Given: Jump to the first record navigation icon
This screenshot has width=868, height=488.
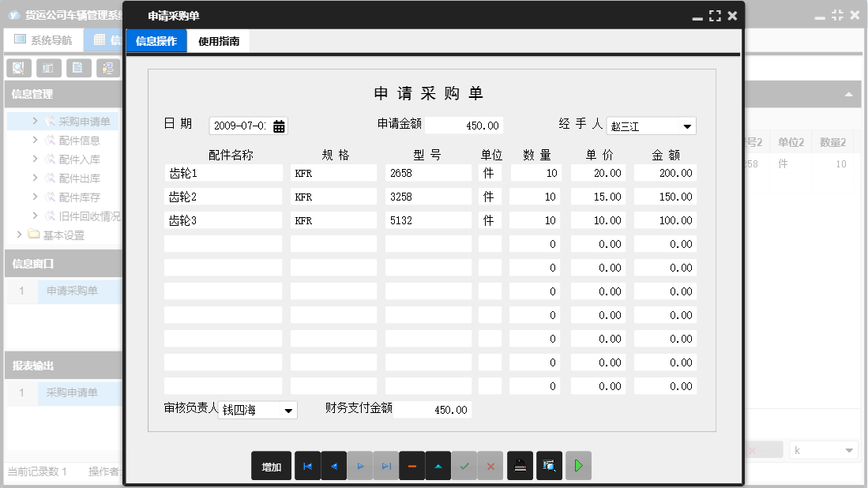Looking at the screenshot, I should (x=307, y=466).
